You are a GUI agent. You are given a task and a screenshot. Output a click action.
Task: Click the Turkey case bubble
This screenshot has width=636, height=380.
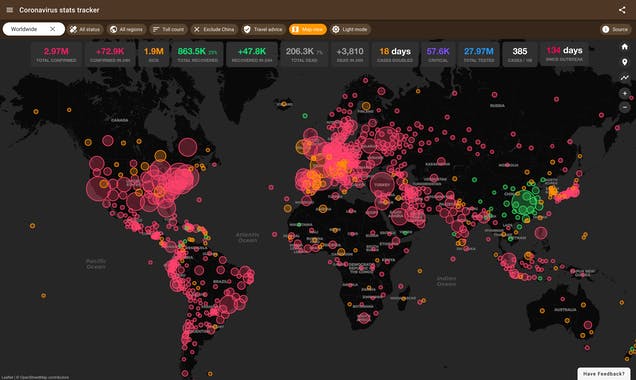point(382,185)
